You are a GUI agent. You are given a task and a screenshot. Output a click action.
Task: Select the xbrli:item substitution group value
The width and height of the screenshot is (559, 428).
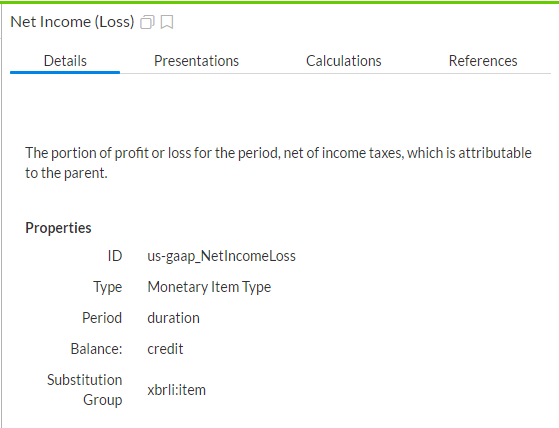tap(176, 390)
